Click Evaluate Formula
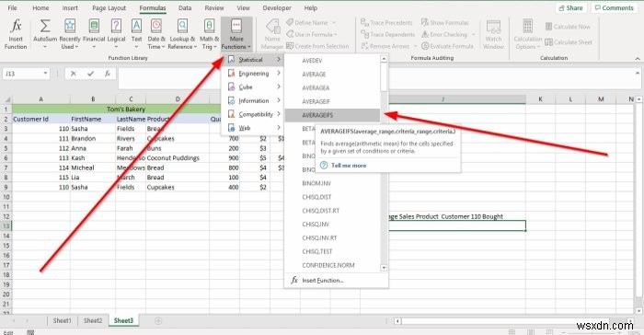 click(447, 46)
